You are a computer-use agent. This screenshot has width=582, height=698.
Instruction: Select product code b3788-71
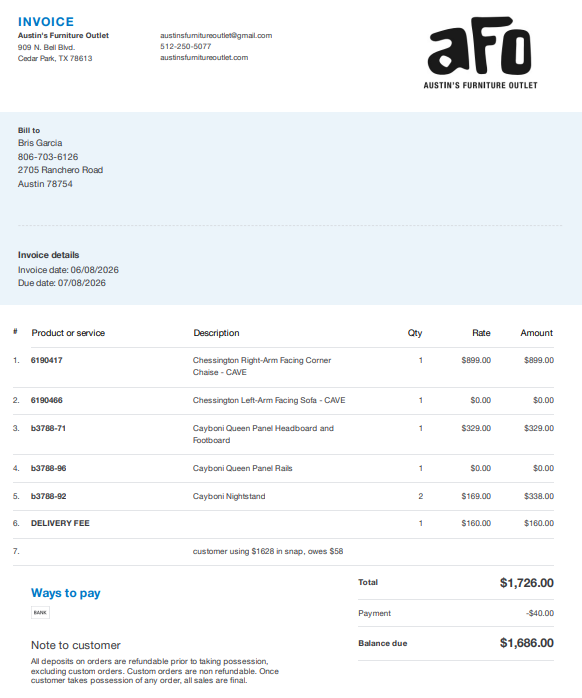[48, 428]
